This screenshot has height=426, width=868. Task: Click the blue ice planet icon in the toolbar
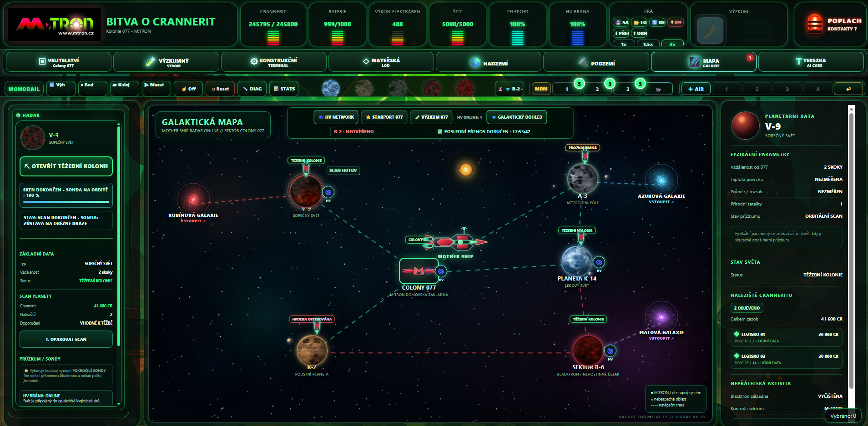pos(331,88)
